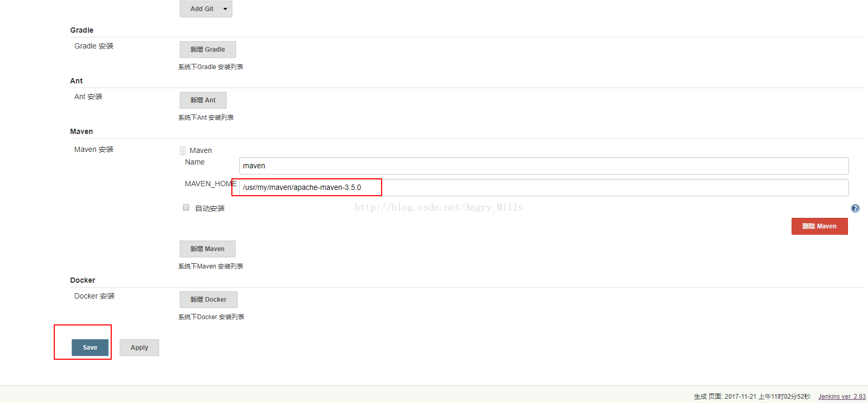Click the Ant section heading
The height and width of the screenshot is (403, 868).
[x=76, y=81]
